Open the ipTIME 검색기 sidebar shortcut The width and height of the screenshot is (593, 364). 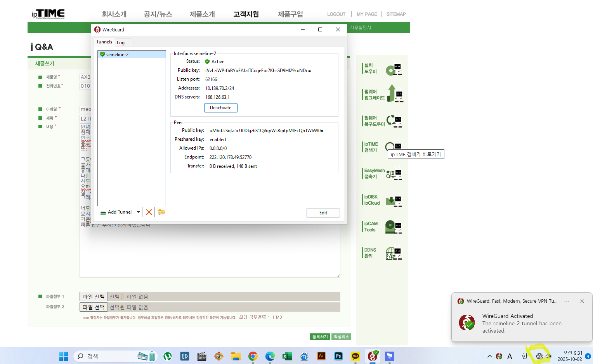click(x=382, y=147)
